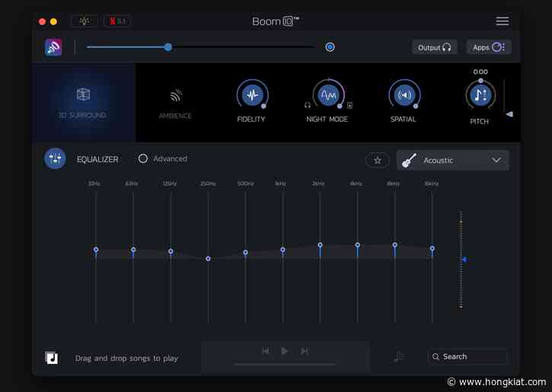The width and height of the screenshot is (552, 392).
Task: Click the 500Hz band handle
Action: point(245,252)
